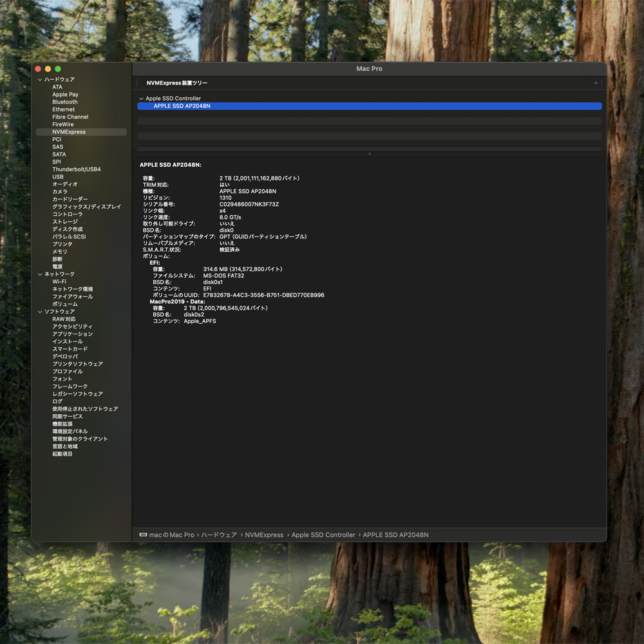
Task: Select 機能拡張 in the sidebar
Action: pos(62,424)
